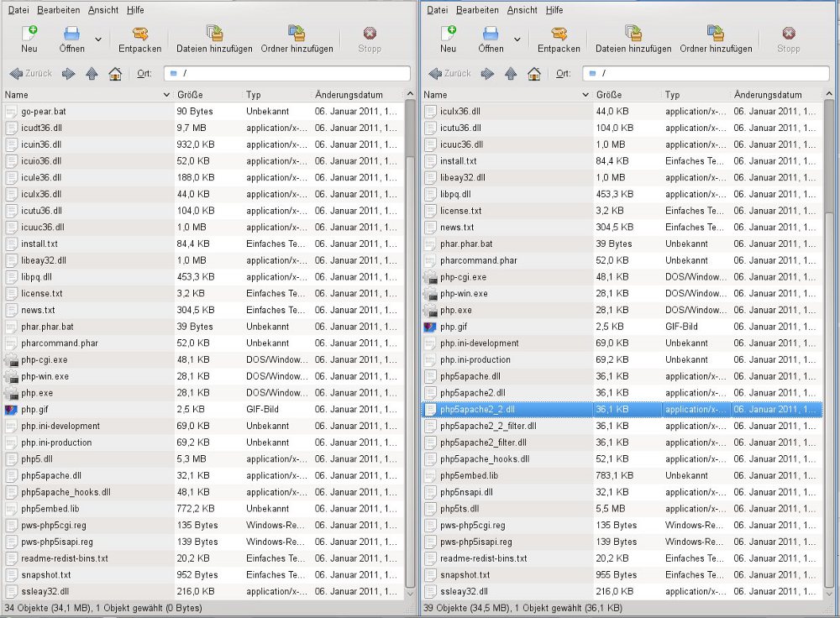This screenshot has width=840, height=618.
Task: Click Öffnen icon in left window
Action: click(x=71, y=34)
